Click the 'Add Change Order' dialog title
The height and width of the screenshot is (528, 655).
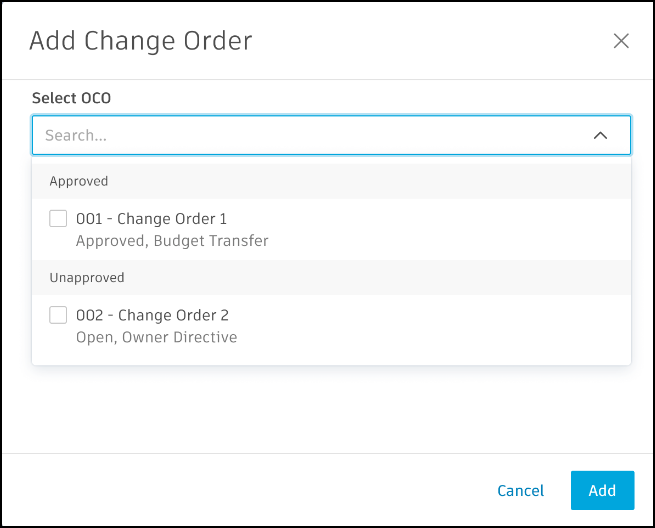coord(140,41)
